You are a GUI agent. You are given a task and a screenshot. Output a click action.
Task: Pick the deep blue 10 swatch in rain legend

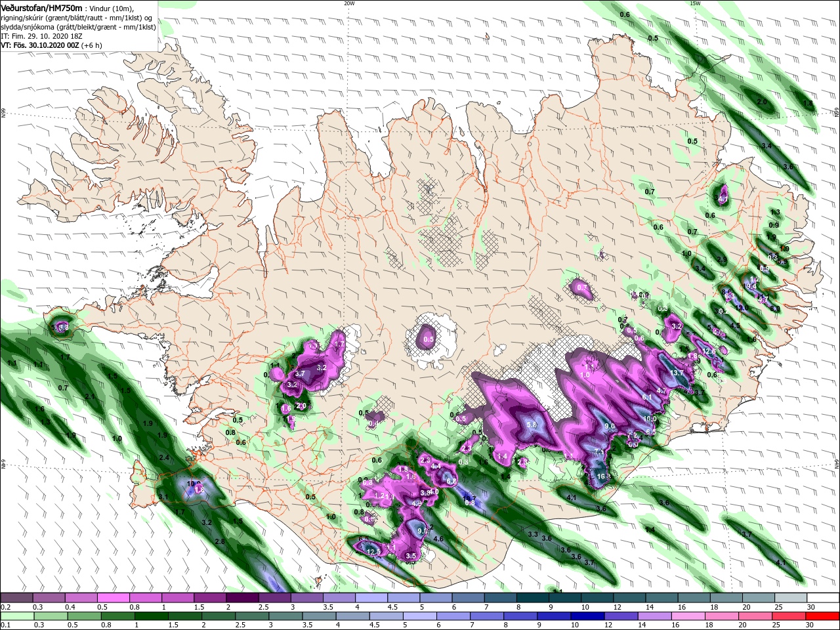click(x=588, y=616)
